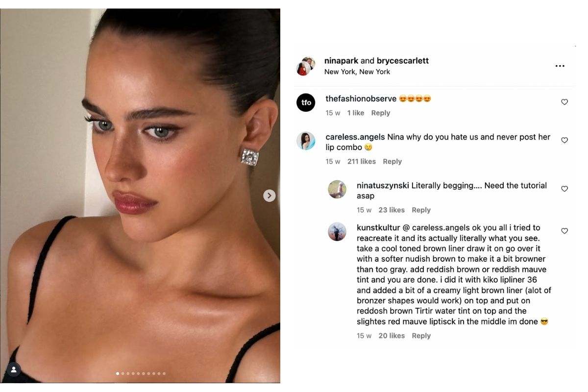Open thefashionobserve's profile avatar

click(x=306, y=102)
